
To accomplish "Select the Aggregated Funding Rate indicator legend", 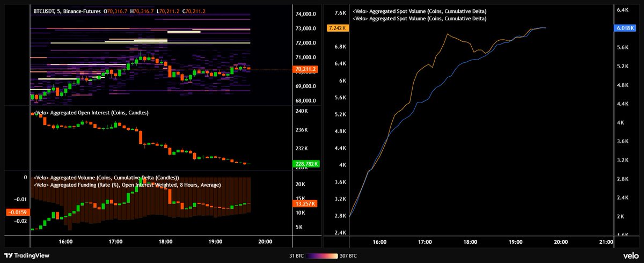I will point(127,184).
